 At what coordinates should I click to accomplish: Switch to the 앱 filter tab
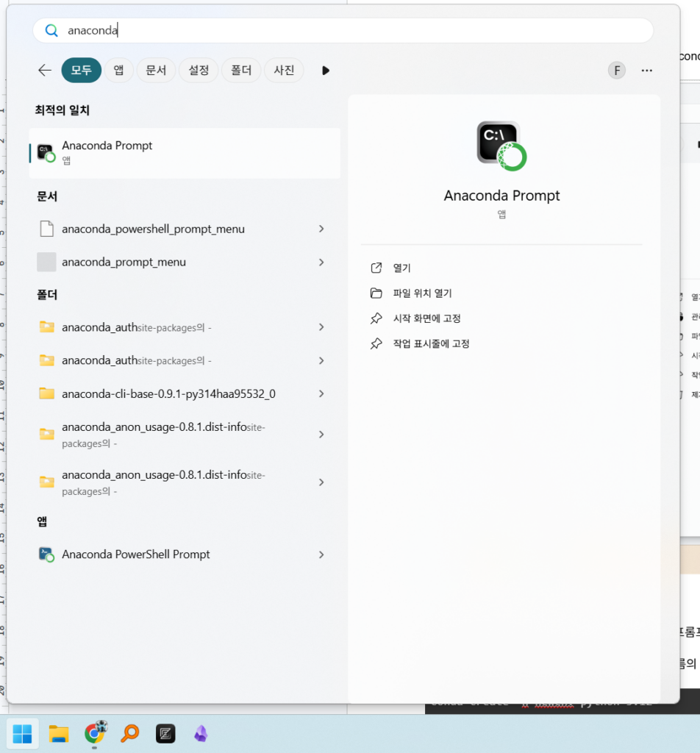point(118,70)
